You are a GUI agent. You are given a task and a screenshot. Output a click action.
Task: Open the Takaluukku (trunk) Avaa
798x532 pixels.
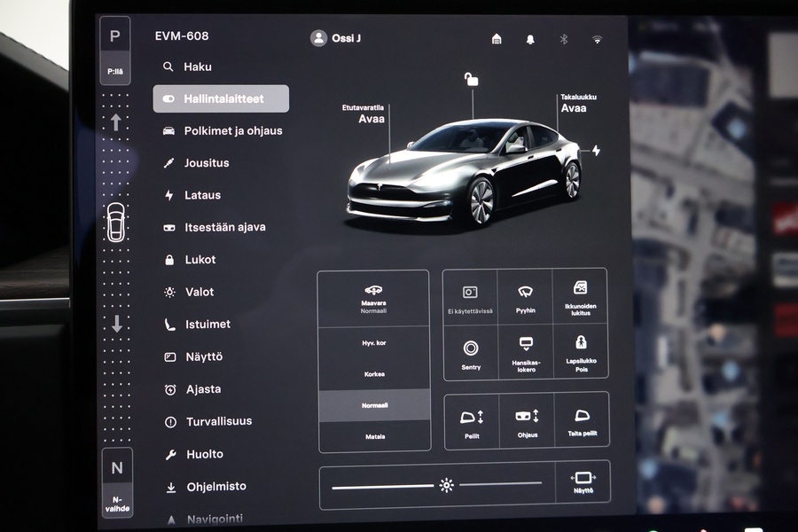574,108
